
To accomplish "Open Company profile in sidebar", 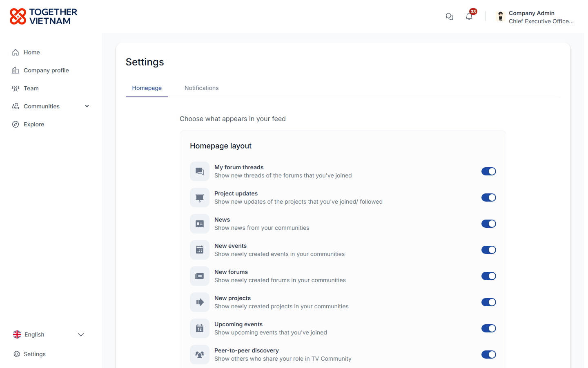I will point(40,70).
